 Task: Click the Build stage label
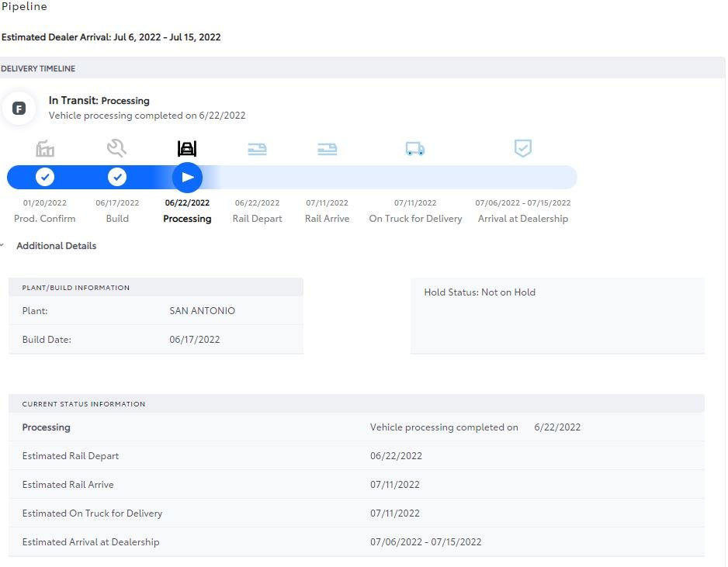[117, 219]
